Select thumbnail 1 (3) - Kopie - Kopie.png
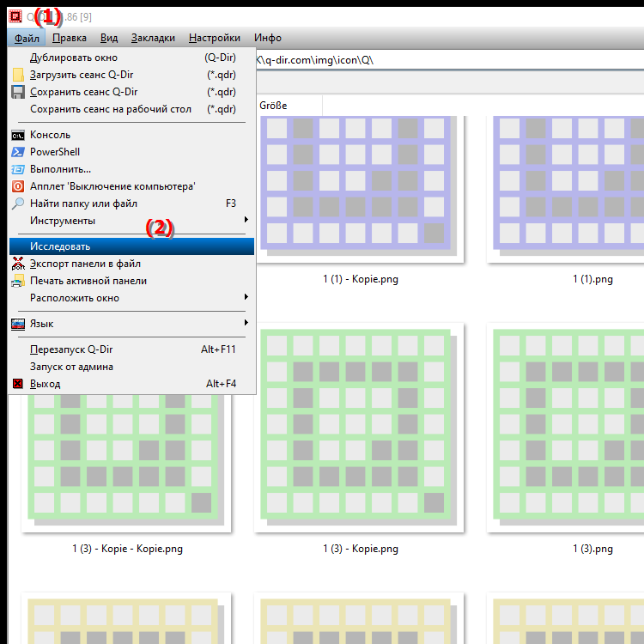 point(126,463)
